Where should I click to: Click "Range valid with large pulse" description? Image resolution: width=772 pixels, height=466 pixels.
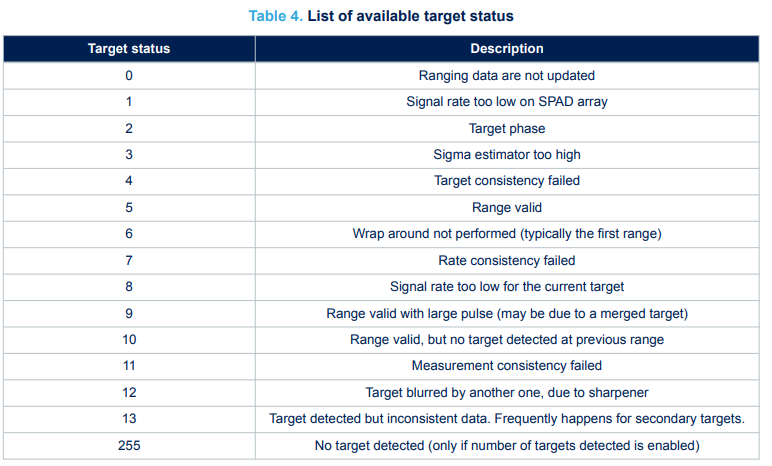[507, 314]
